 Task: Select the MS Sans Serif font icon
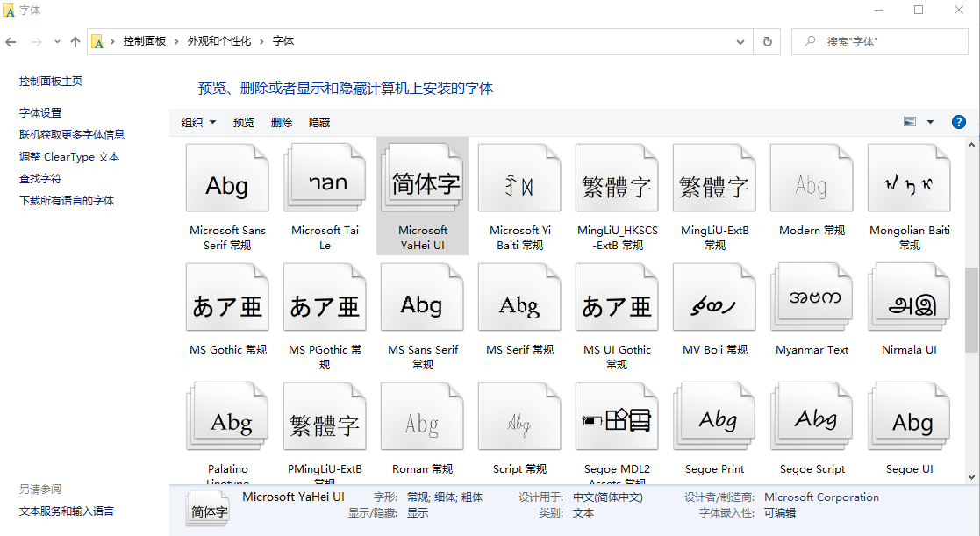tap(422, 297)
